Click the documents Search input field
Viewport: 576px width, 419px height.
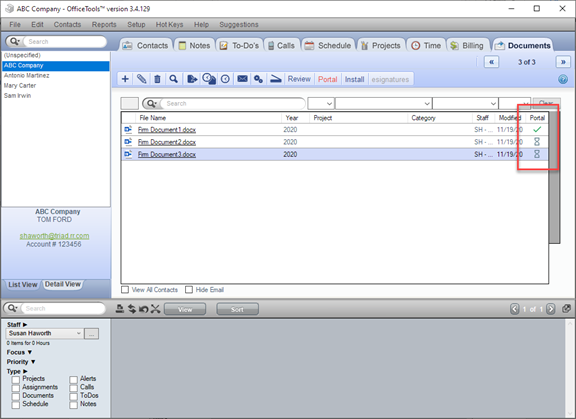click(233, 104)
